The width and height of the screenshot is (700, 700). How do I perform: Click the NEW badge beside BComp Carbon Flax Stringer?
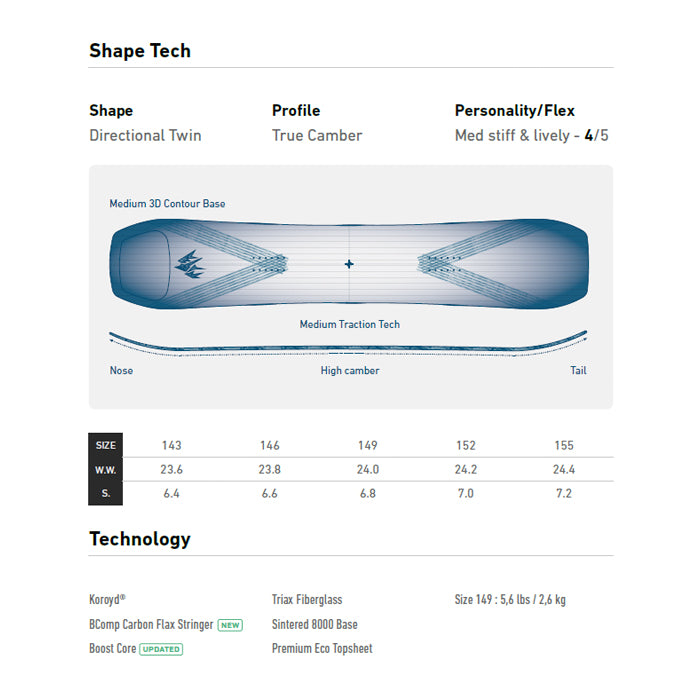click(x=230, y=625)
